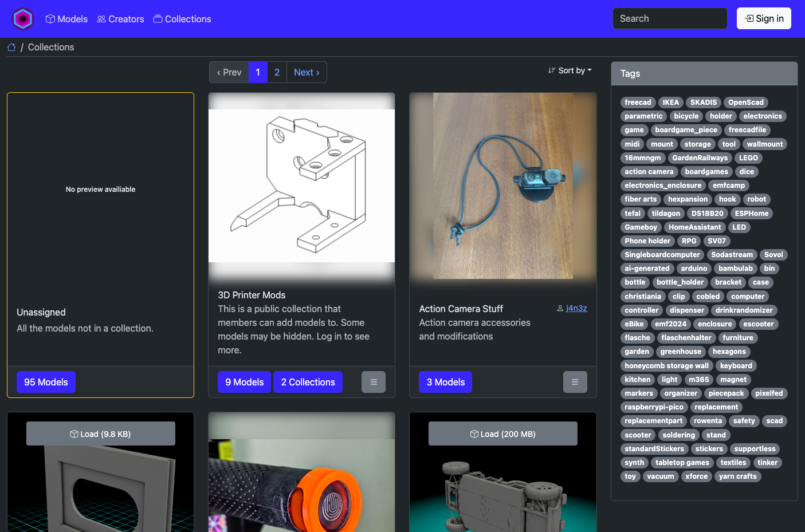The height and width of the screenshot is (532, 805).
Task: Filter by the HomeAssistant tag
Action: 694,227
